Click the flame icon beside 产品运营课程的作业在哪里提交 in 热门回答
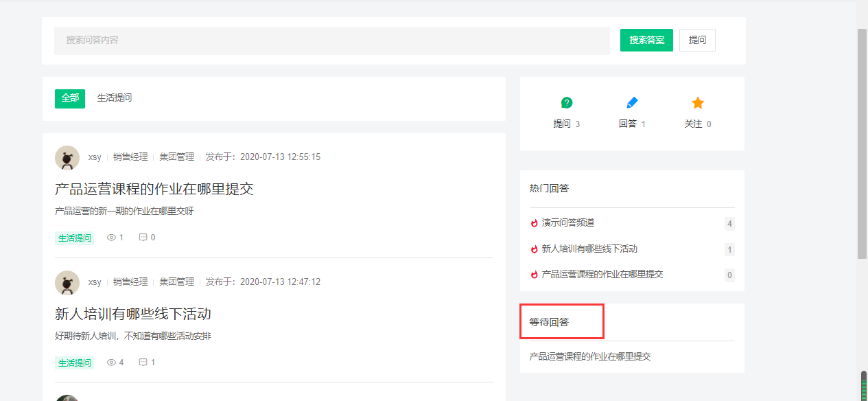The width and height of the screenshot is (868, 401). point(535,275)
